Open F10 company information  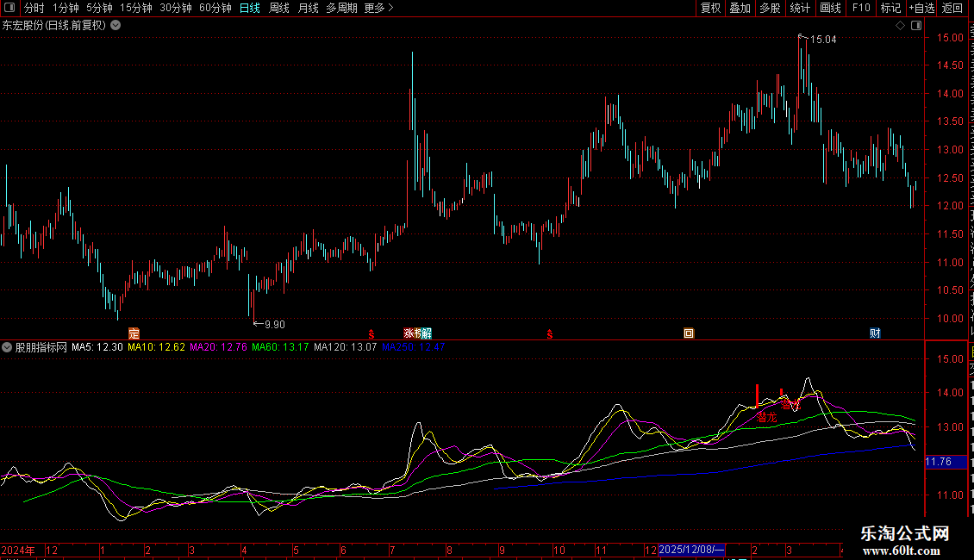click(x=861, y=8)
